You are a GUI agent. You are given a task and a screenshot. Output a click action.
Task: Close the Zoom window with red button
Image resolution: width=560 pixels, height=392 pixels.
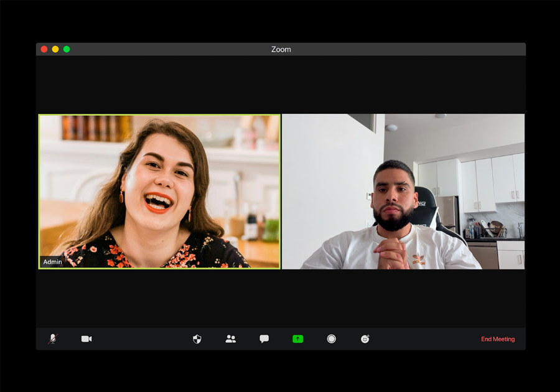point(44,49)
